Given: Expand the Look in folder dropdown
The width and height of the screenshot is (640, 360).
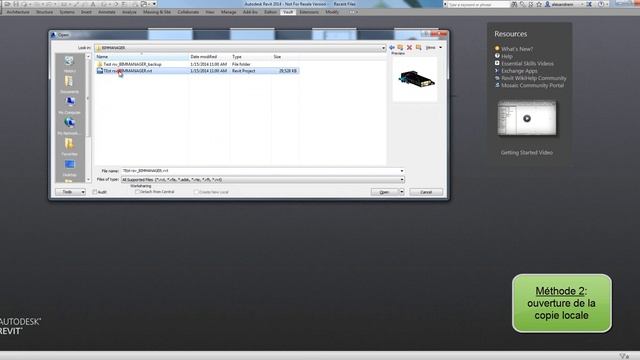Looking at the screenshot, I should click(383, 48).
